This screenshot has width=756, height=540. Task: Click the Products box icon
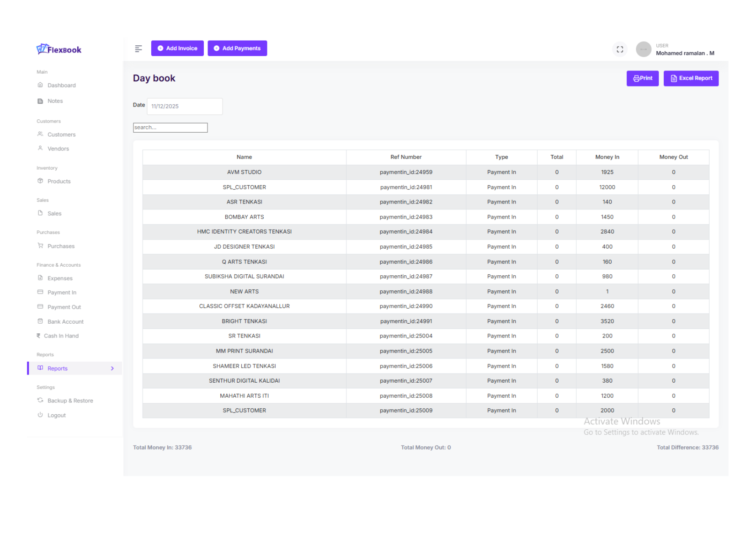click(x=40, y=181)
